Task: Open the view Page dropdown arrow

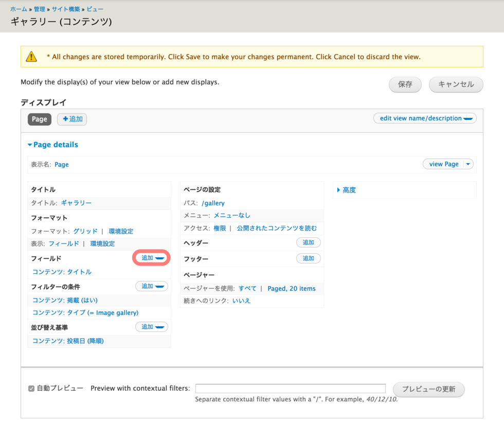Action: [467, 164]
